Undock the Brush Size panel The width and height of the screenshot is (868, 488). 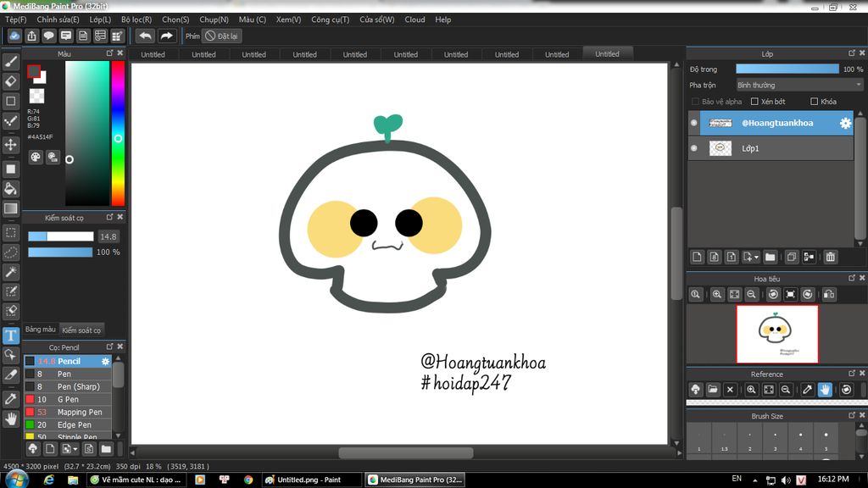(851, 415)
